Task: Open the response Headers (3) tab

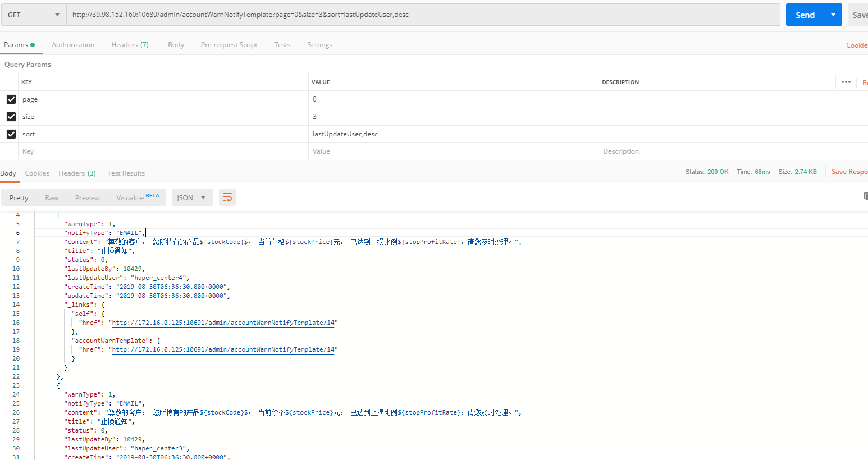Action: 77,173
